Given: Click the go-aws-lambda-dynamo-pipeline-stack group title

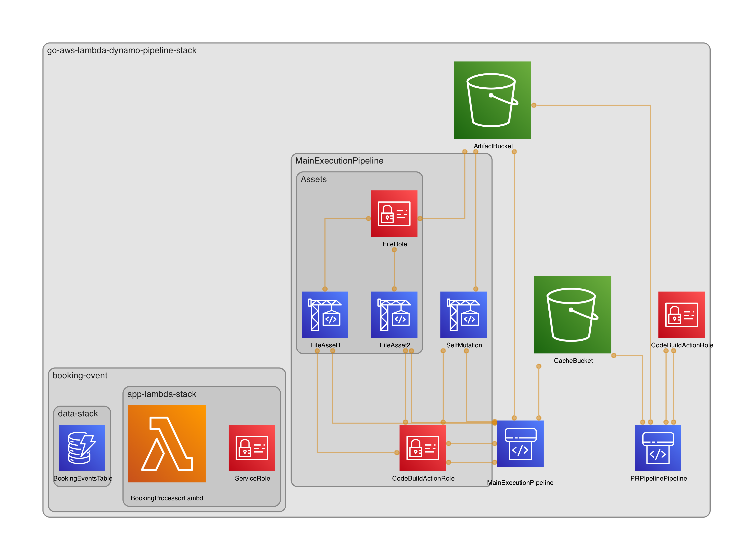Looking at the screenshot, I should 122,50.
